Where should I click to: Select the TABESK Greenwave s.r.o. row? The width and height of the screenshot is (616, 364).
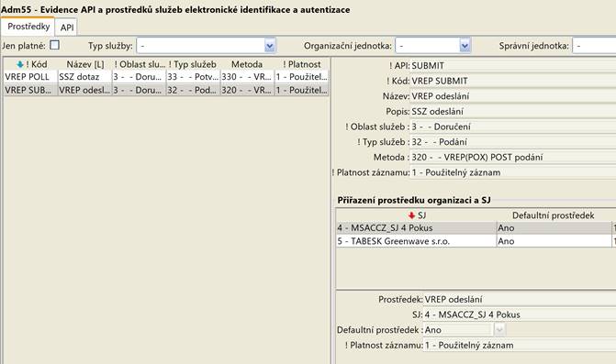click(476, 241)
